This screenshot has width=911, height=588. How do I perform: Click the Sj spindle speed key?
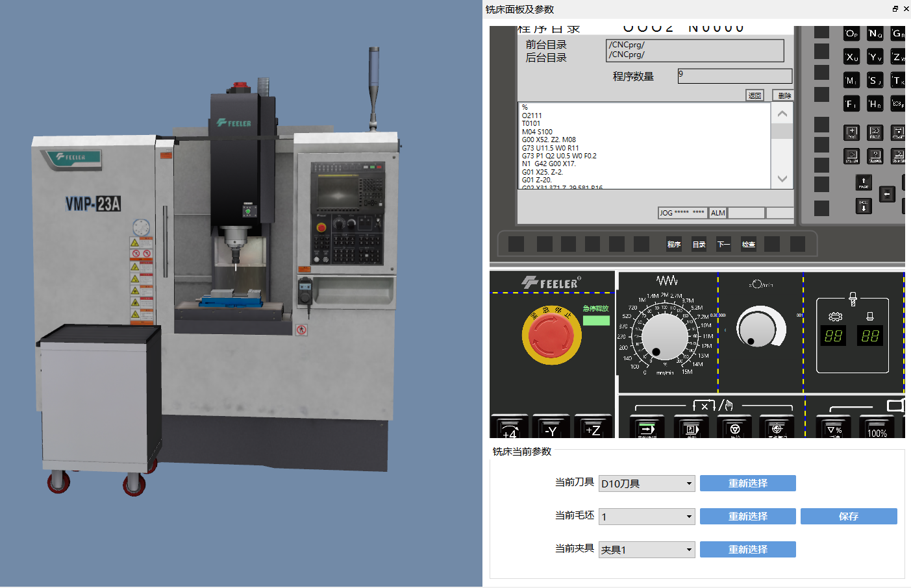point(875,80)
